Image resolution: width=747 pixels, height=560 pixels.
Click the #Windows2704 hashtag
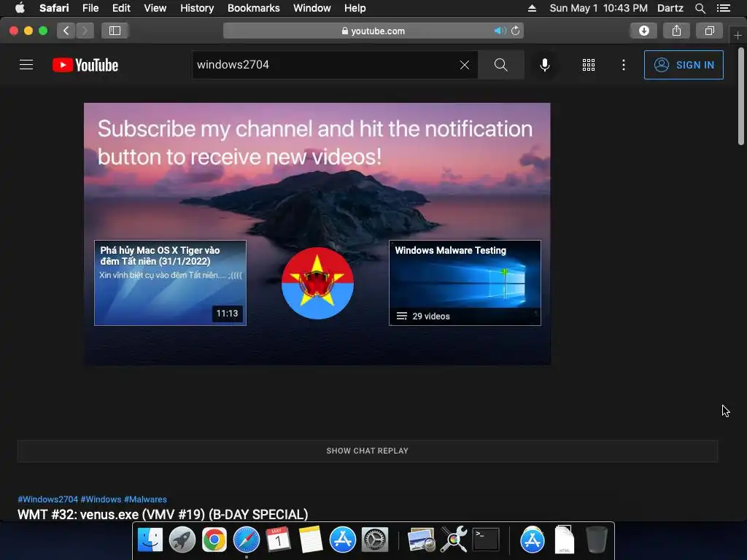click(47, 499)
